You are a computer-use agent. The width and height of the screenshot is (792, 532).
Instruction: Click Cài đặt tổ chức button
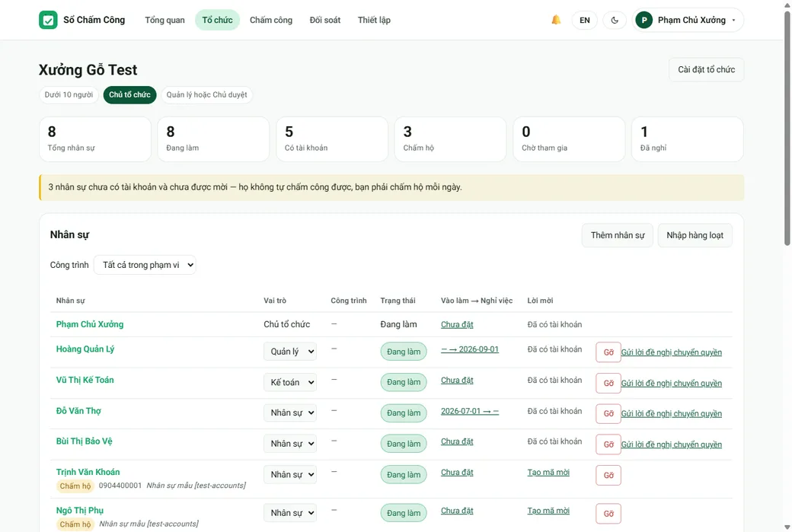pyautogui.click(x=706, y=70)
